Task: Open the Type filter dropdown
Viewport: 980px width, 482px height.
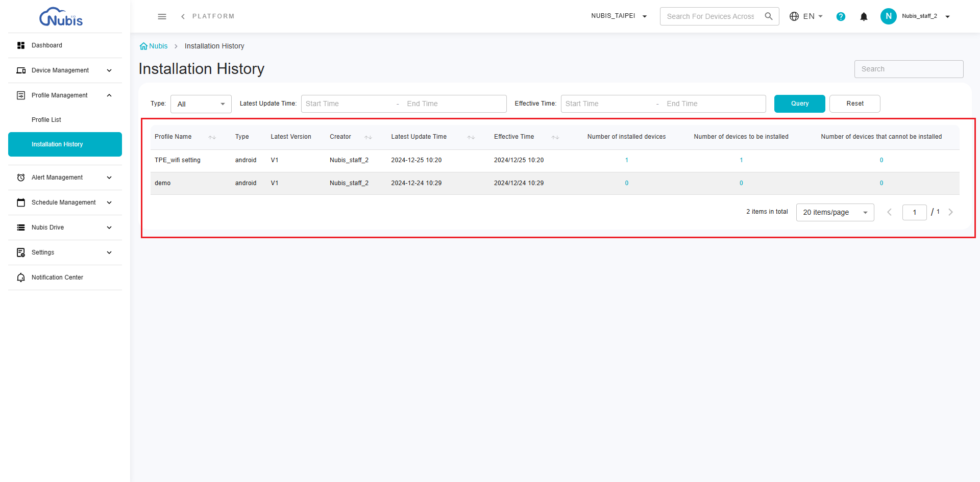Action: coord(201,104)
